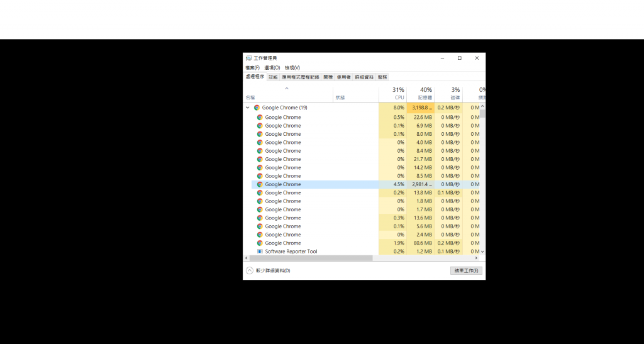Viewport: 644px width, 344px height.
Task: Switch to the 詳細資料 tab
Action: [364, 77]
